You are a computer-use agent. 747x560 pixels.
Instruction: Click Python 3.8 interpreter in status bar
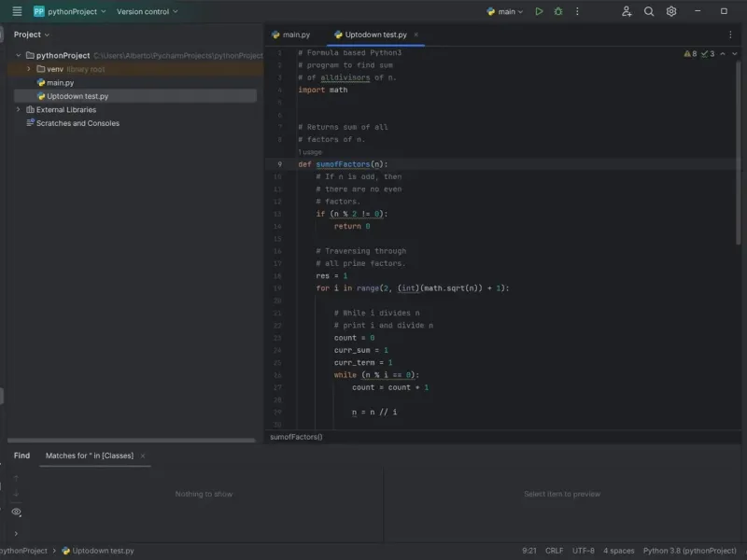690,551
